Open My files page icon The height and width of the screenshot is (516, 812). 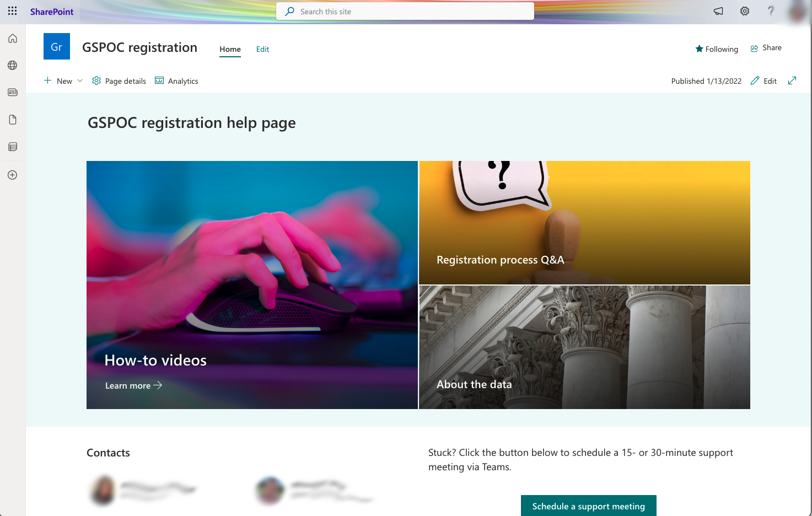(x=13, y=120)
